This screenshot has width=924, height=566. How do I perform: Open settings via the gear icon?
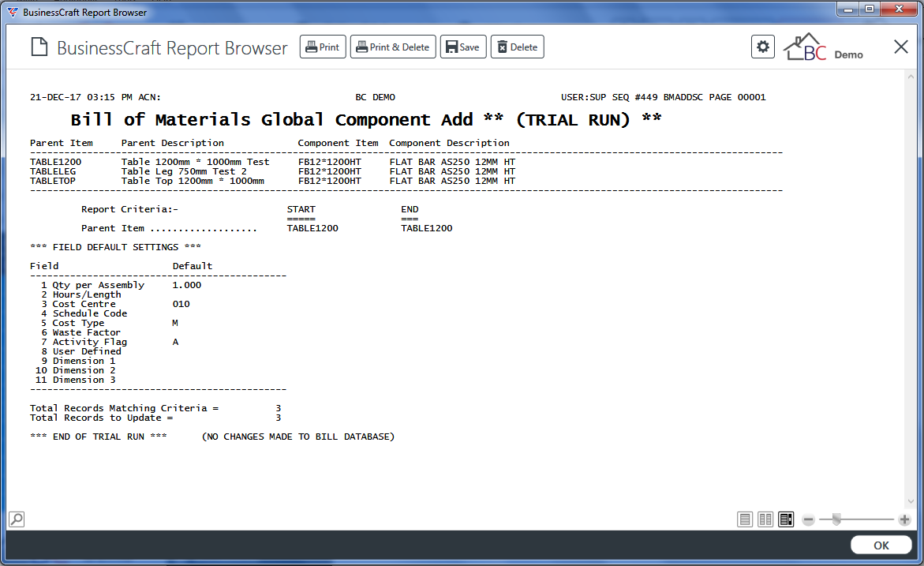(x=762, y=47)
